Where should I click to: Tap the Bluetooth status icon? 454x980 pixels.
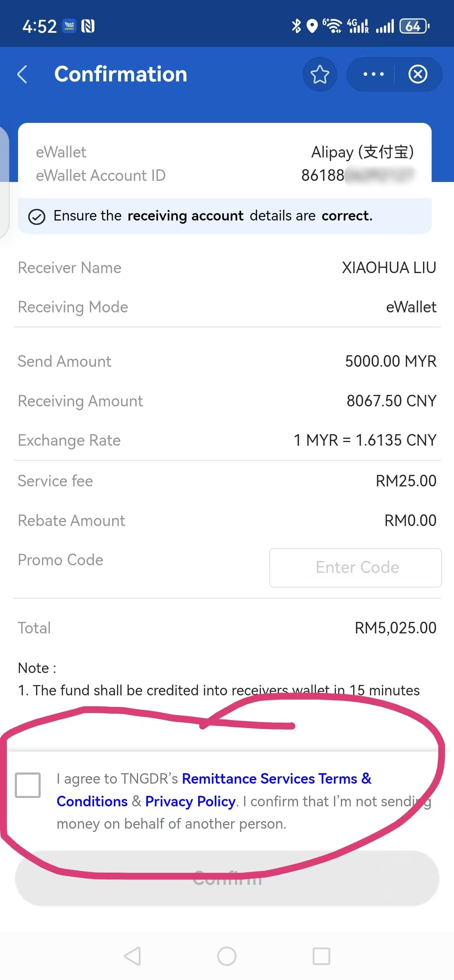[x=296, y=26]
